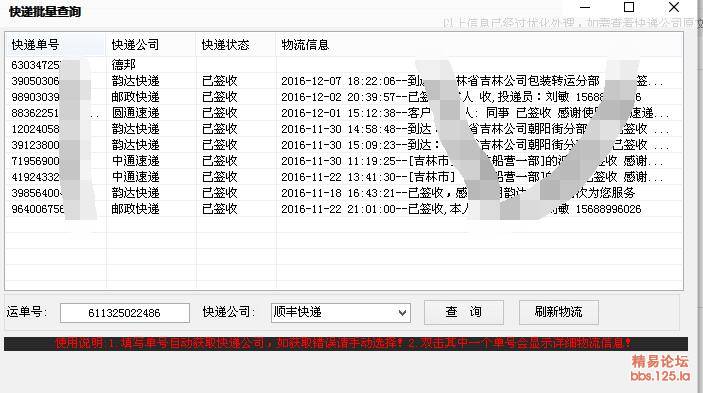The width and height of the screenshot is (703, 393).
Task: Click 中通速递 company in the 71956900 row
Action: pos(135,161)
